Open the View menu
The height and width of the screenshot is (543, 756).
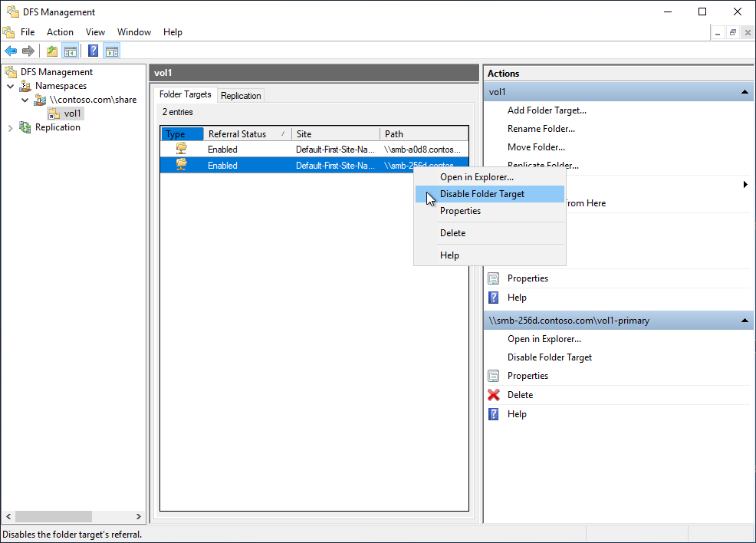[96, 32]
